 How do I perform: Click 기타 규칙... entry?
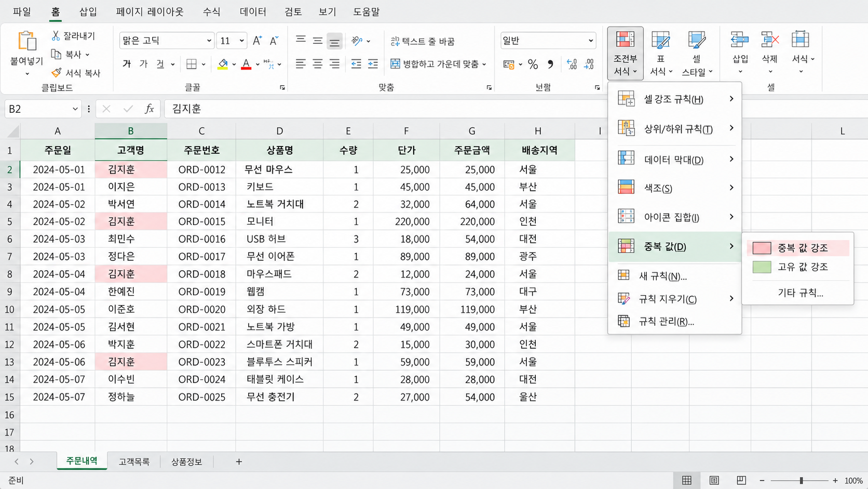pos(800,293)
